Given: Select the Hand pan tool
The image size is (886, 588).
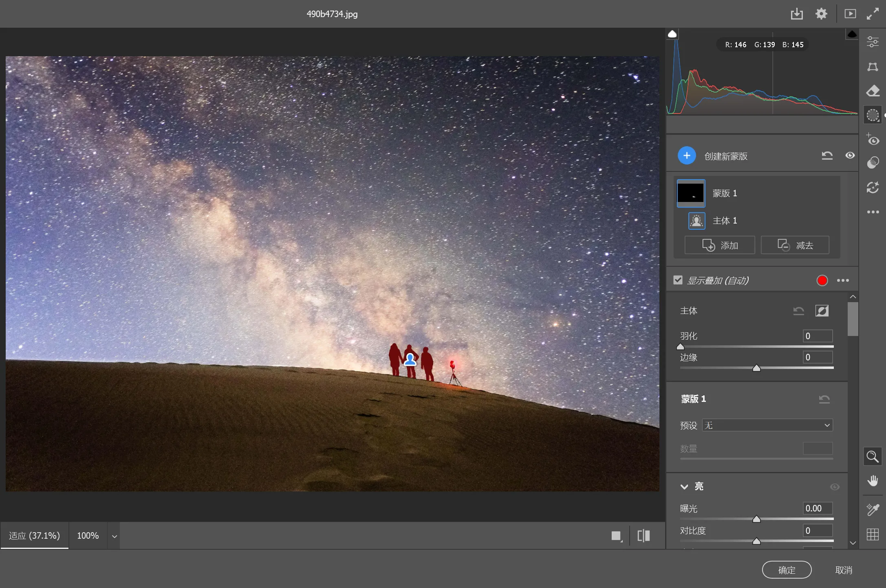Looking at the screenshot, I should coord(872,481).
